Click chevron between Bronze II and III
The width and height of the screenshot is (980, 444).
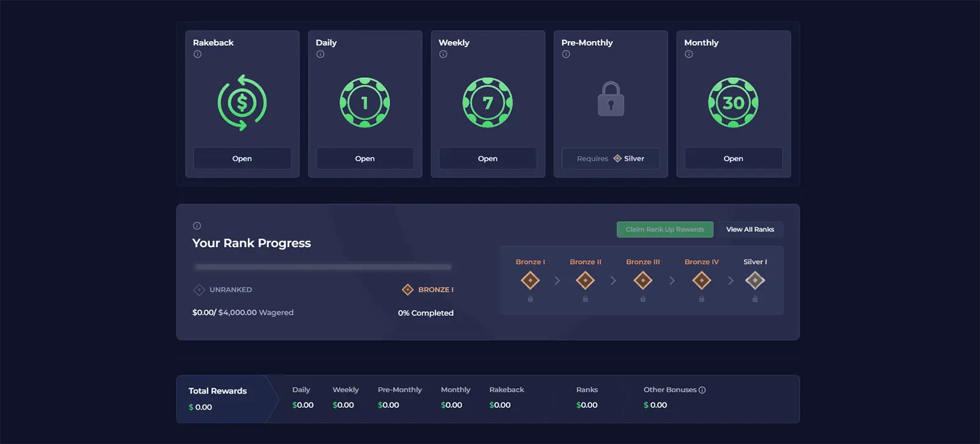(x=613, y=280)
